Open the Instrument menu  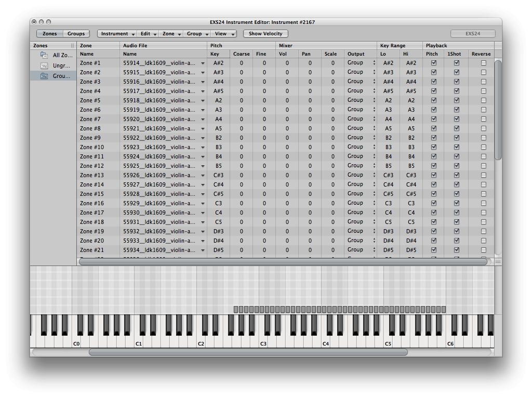117,34
